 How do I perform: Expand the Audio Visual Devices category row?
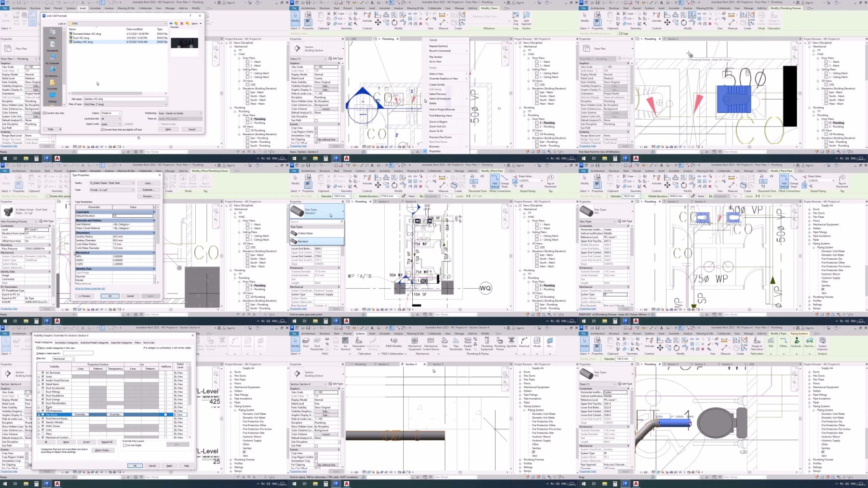point(39,380)
